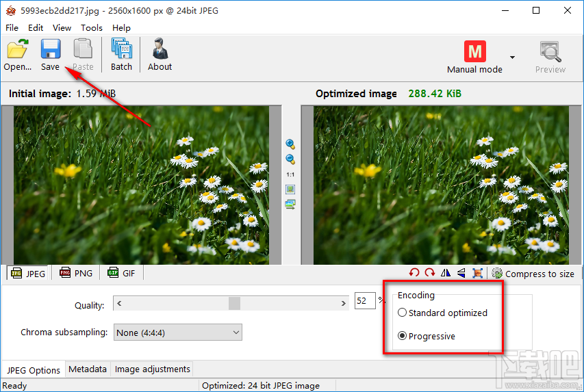The image size is (584, 392).
Task: Zoom in with the plus magnifier
Action: tap(290, 144)
